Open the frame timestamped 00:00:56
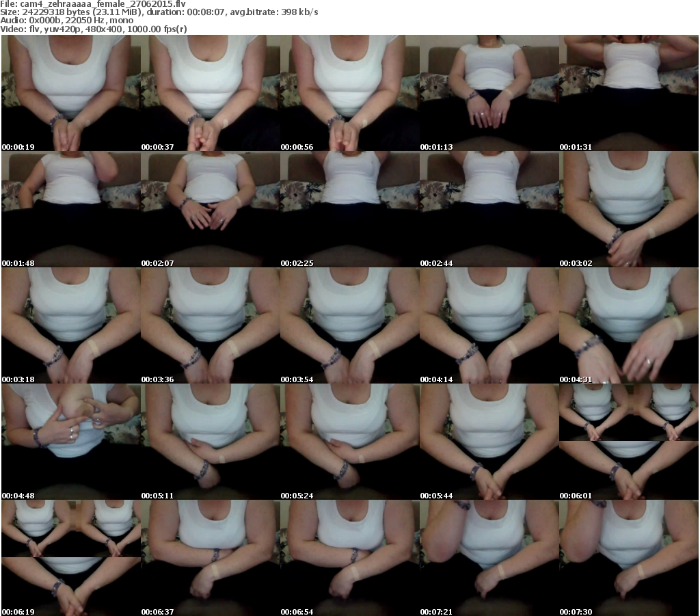This screenshot has width=700, height=616. tap(349, 93)
